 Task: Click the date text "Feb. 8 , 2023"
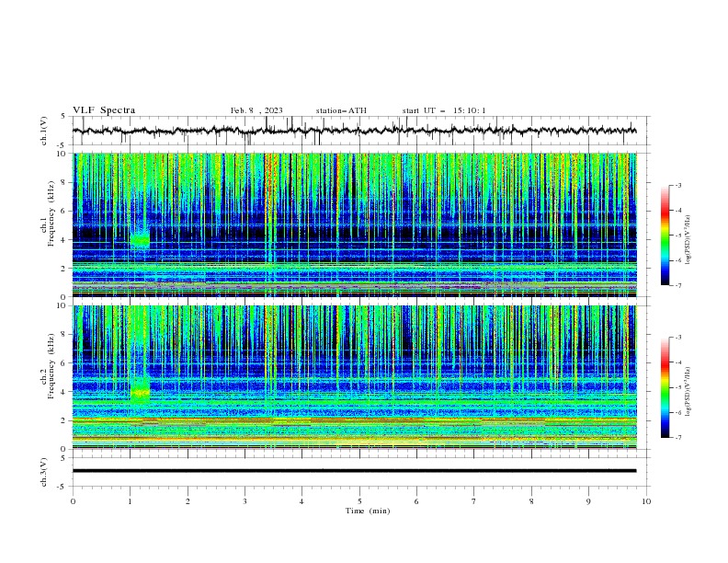(x=256, y=110)
